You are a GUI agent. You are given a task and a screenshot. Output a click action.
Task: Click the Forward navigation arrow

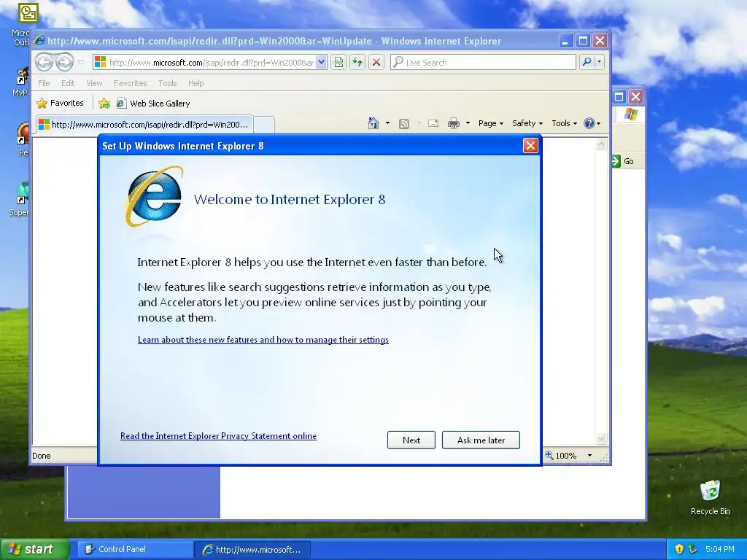coord(64,63)
